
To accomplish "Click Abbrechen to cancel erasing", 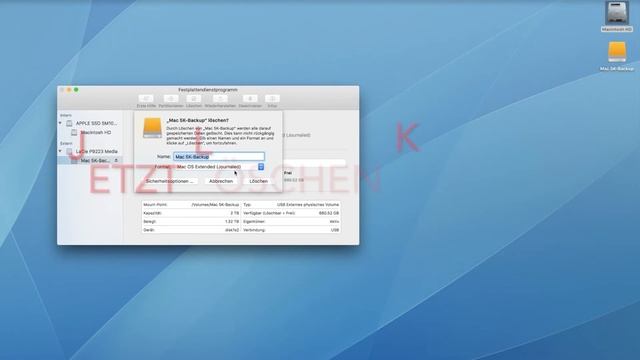I will point(221,181).
